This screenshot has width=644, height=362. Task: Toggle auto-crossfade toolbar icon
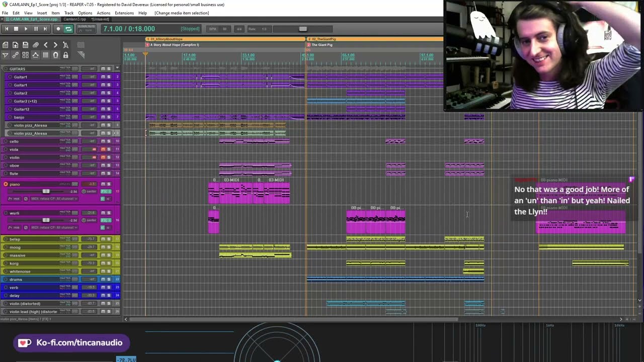[x=6, y=55]
